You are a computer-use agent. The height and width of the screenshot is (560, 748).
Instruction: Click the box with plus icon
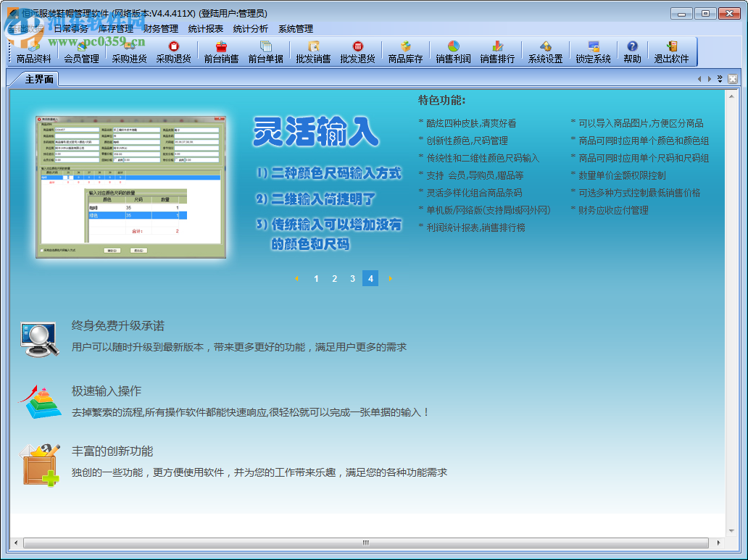40,464
